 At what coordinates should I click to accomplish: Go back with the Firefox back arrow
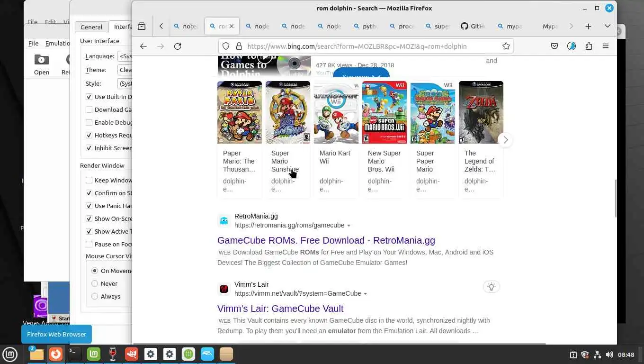143,46
